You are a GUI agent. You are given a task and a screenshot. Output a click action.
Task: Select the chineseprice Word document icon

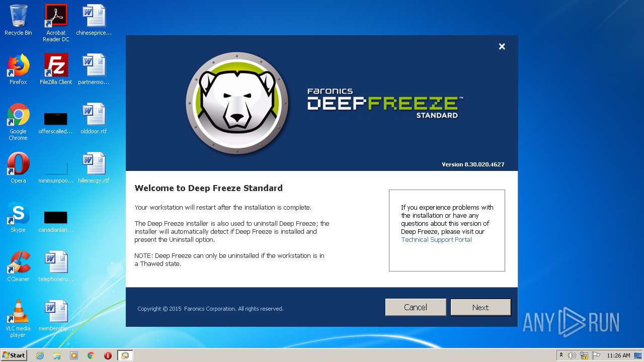(x=94, y=20)
